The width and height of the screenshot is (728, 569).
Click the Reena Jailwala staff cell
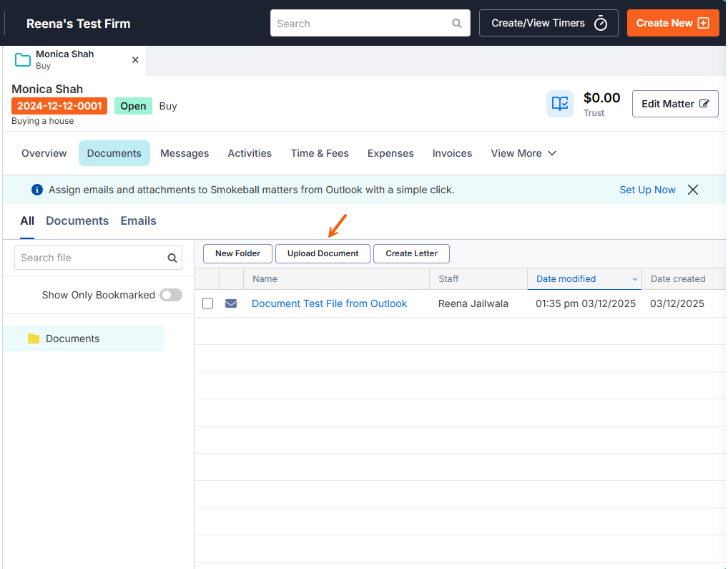click(473, 303)
